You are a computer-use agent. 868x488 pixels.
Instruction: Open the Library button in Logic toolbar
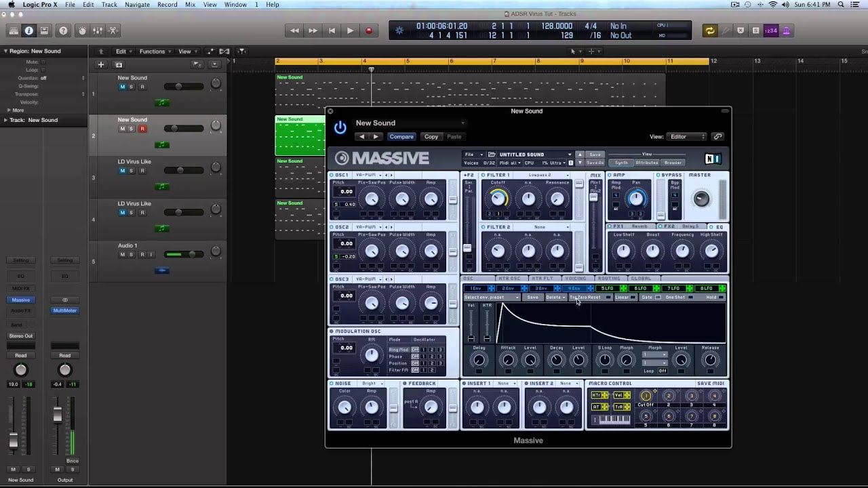[13, 30]
